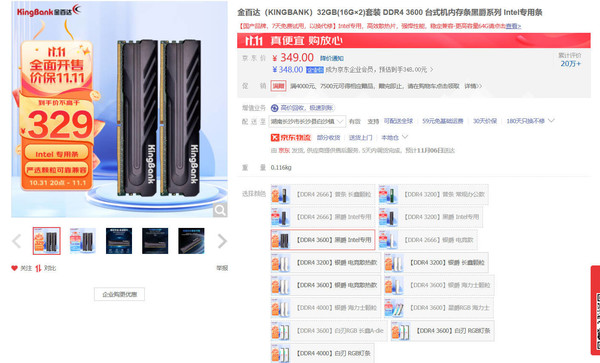Open fourth dark gallery thumbnail
Image resolution: width=600 pixels, height=363 pixels.
155,241
